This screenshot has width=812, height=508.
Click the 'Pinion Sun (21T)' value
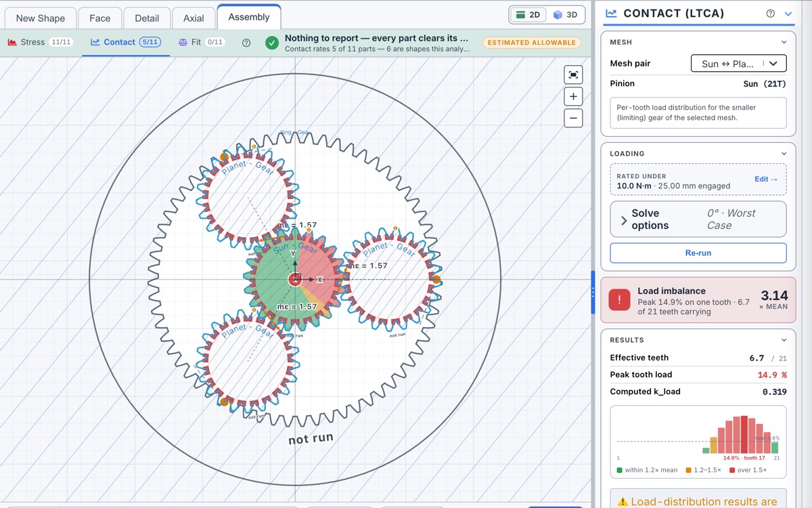[765, 84]
